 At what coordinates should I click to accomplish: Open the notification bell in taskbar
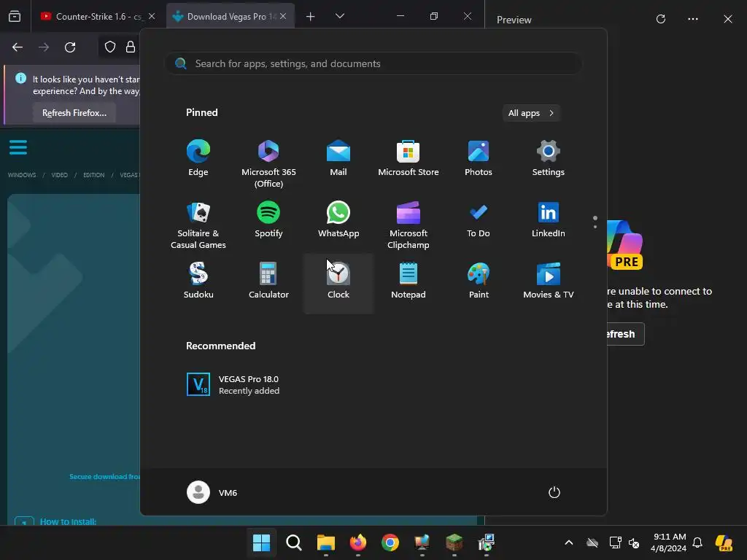pyautogui.click(x=697, y=542)
